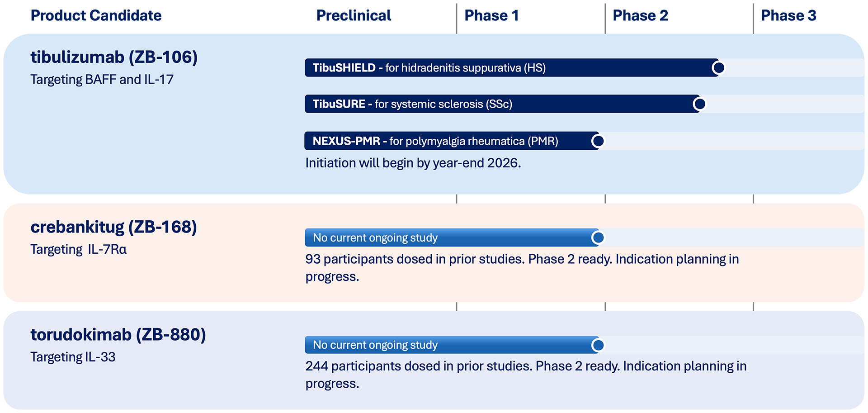The height and width of the screenshot is (413, 868).
Task: Open the crebankitug (ZB-168) product name
Action: coord(113,227)
